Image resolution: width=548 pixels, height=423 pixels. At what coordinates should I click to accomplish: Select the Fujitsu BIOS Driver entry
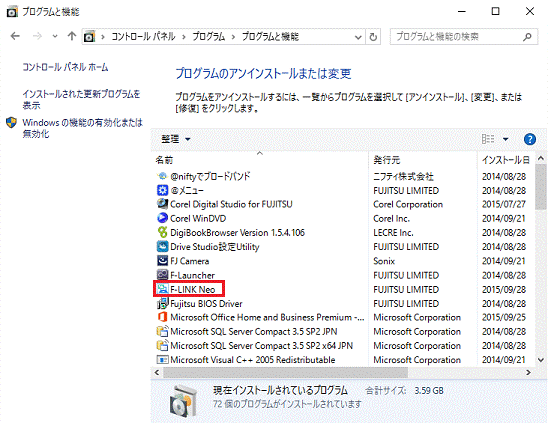(206, 303)
